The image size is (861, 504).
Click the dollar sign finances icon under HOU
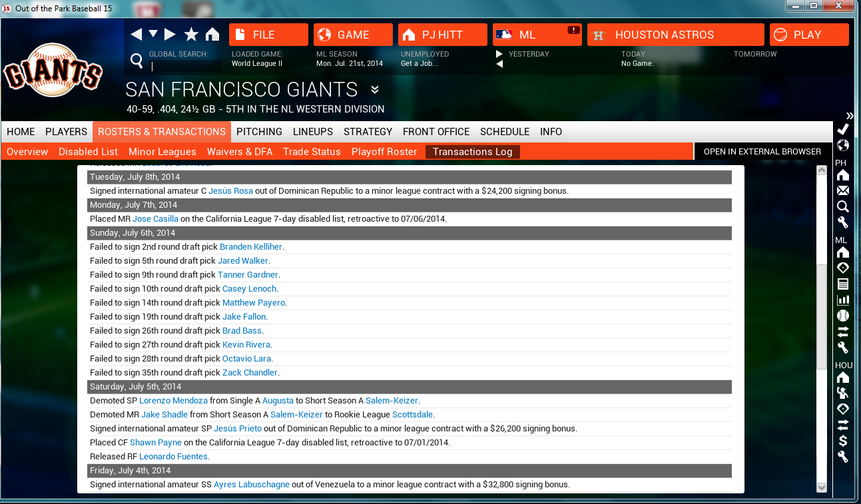click(842, 441)
